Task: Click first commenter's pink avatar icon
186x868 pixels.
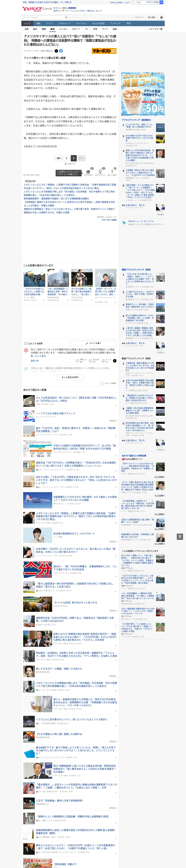Action: click(26, 350)
